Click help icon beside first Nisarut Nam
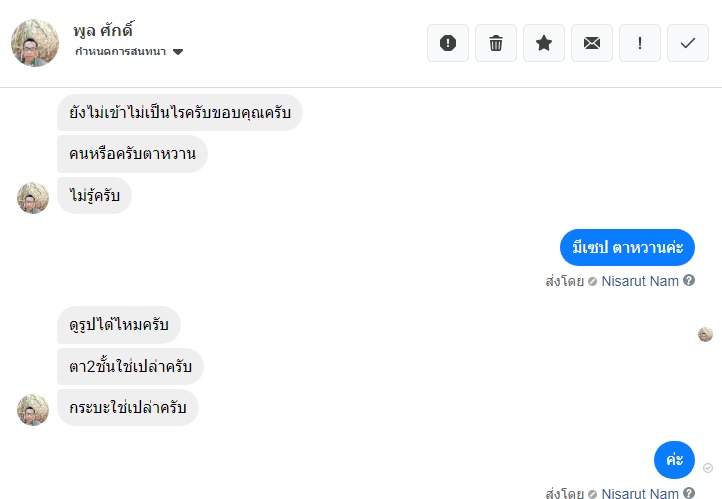 (689, 280)
